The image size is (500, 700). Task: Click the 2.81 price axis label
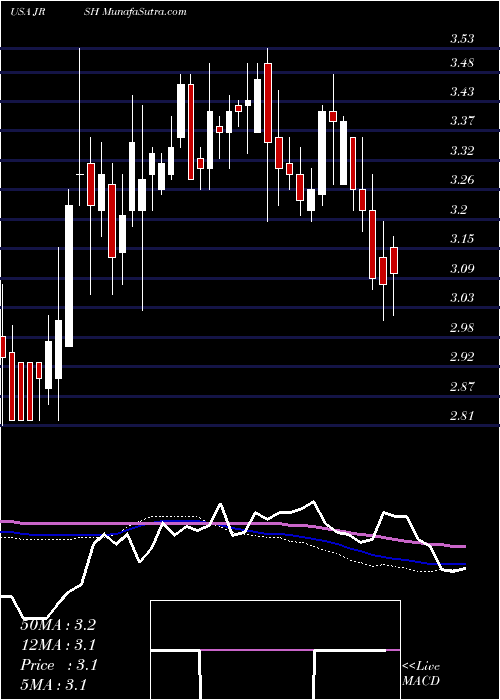click(462, 416)
